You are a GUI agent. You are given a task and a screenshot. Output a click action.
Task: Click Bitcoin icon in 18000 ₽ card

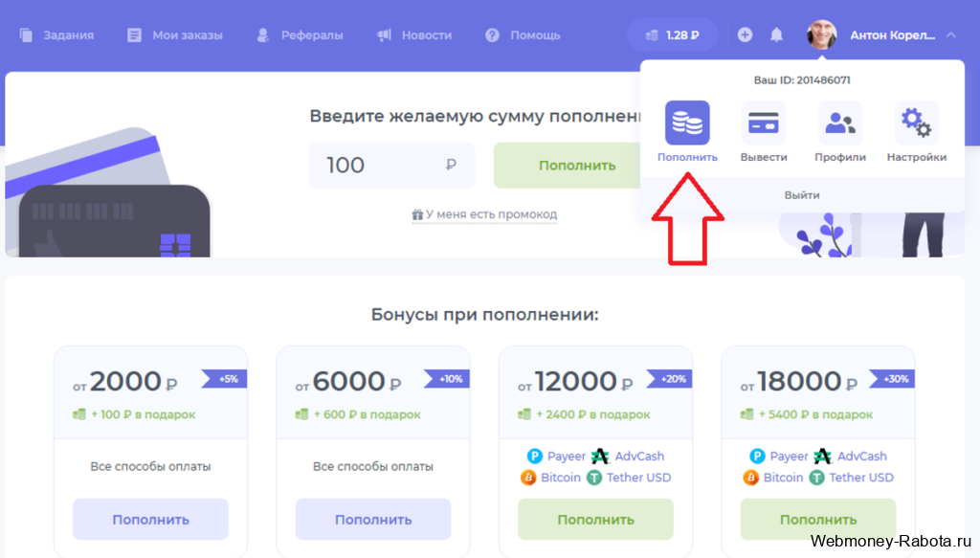[x=750, y=478]
